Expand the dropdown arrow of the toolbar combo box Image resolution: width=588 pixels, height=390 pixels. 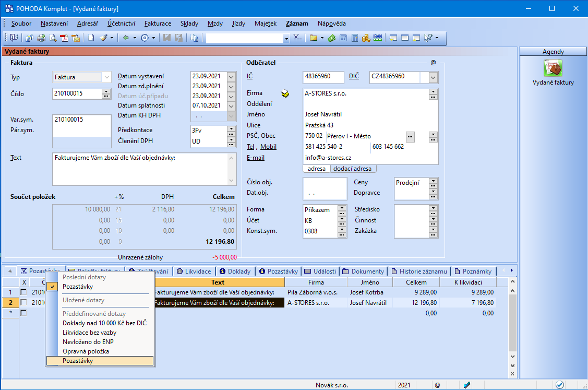coord(286,38)
